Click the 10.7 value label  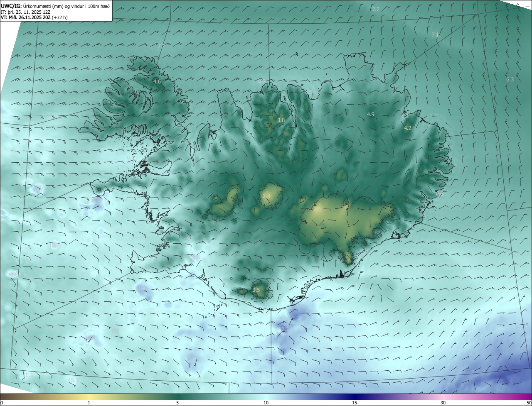pos(54,246)
